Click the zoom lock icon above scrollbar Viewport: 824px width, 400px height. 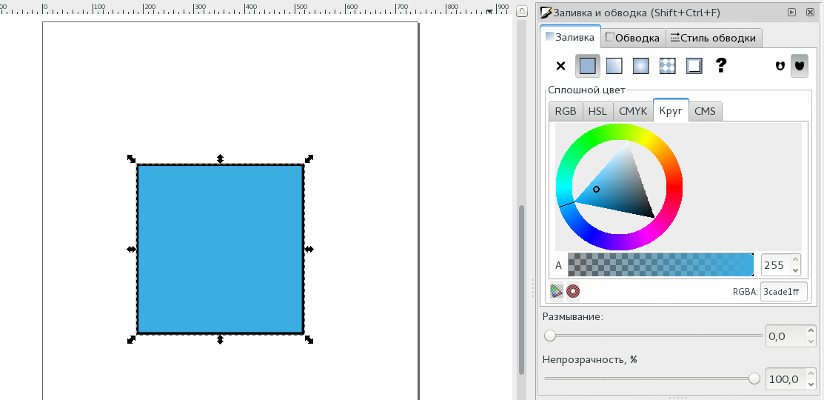click(521, 11)
